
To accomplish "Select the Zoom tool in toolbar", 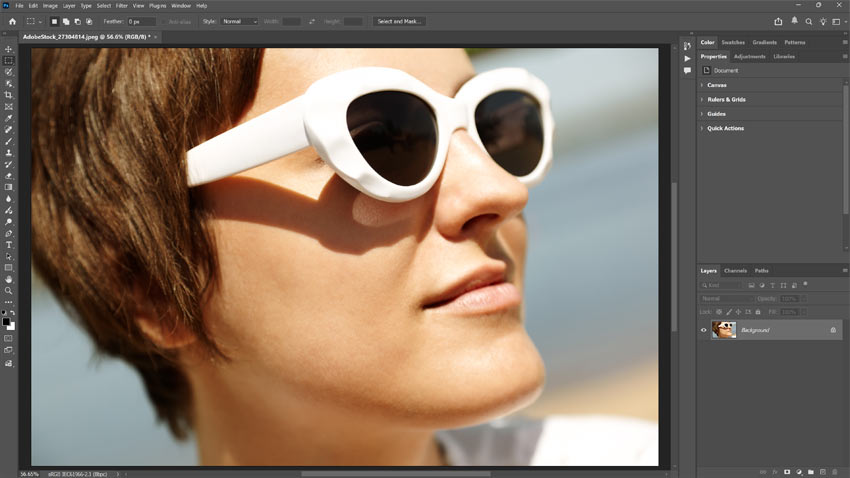I will pos(9,290).
